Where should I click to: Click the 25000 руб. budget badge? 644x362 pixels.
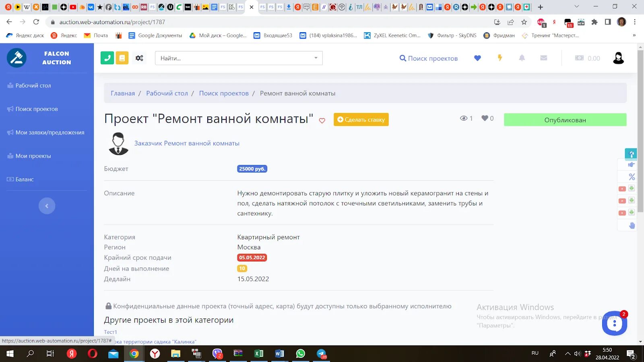click(252, 169)
